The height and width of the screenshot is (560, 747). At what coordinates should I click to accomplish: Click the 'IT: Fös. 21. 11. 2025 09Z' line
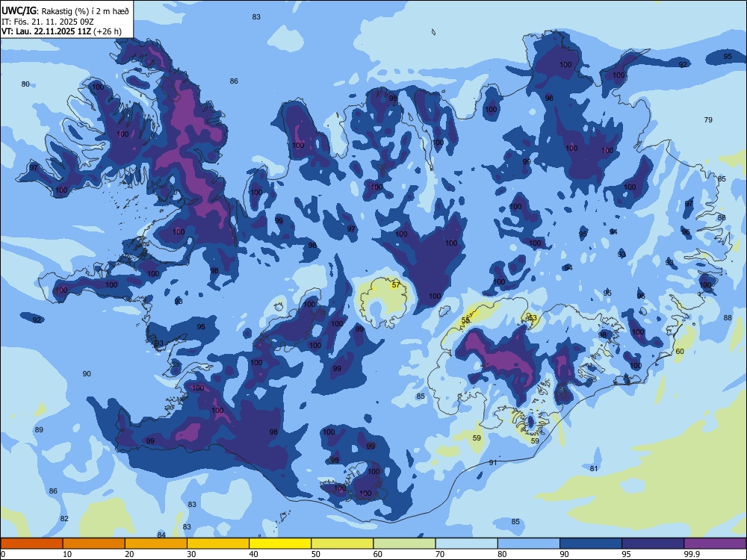[x=47, y=22]
